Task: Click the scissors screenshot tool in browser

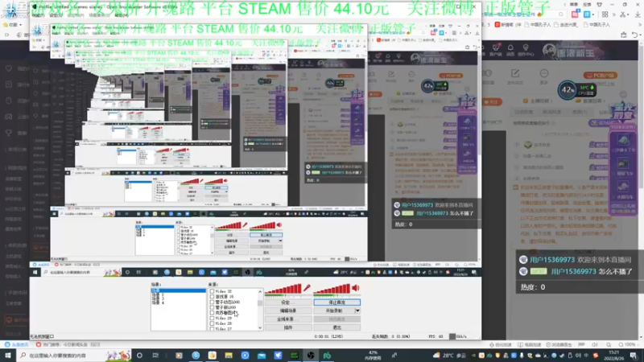Action: tap(622, 14)
